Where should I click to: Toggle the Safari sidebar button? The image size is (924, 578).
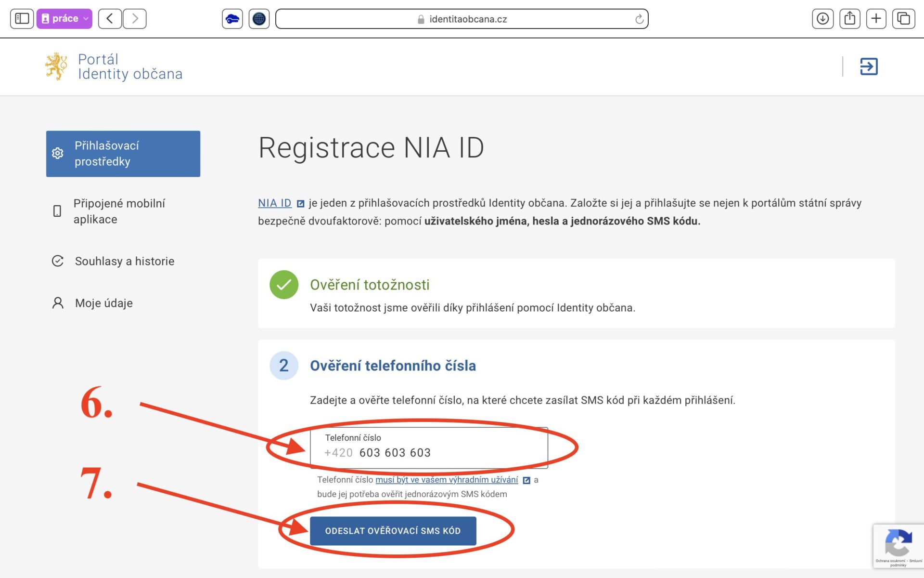click(22, 19)
